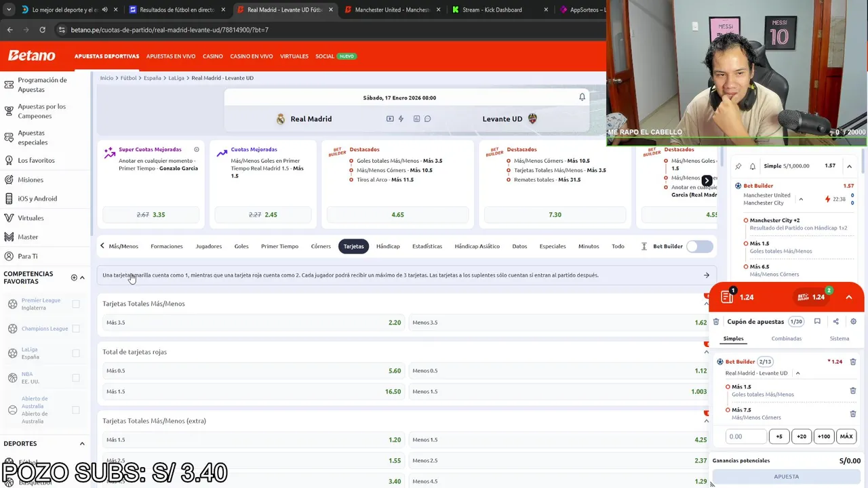The width and height of the screenshot is (868, 488).
Task: Click the stake amount input field
Action: click(x=745, y=436)
